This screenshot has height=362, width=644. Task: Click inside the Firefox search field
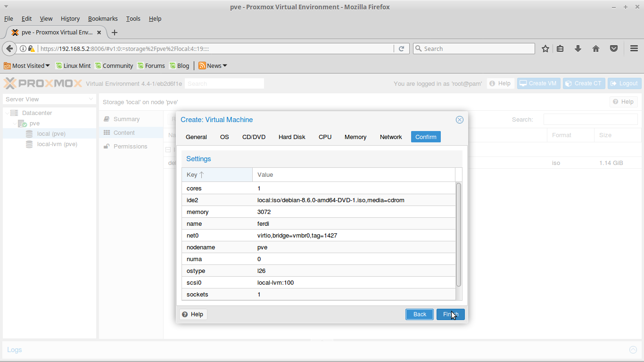point(474,48)
